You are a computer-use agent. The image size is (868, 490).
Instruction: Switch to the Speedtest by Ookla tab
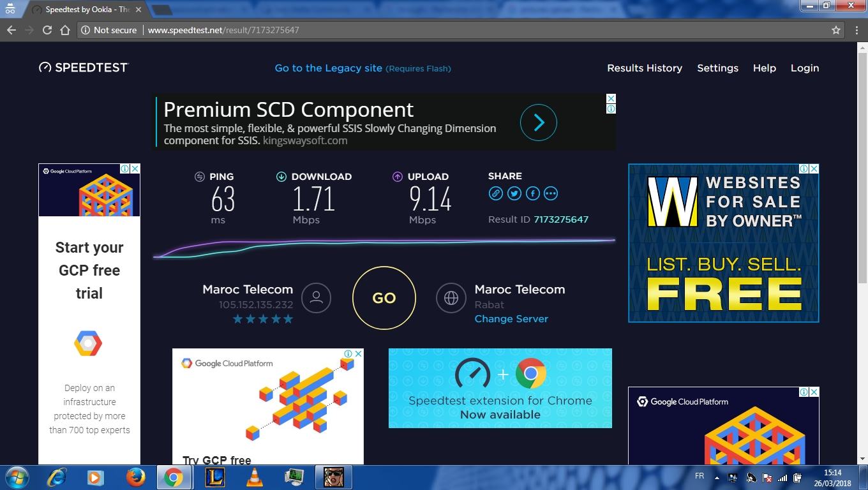point(86,10)
